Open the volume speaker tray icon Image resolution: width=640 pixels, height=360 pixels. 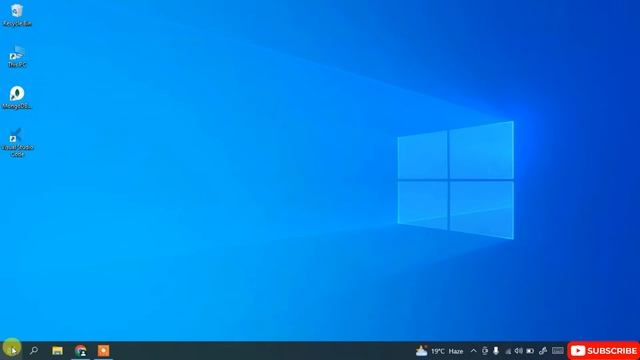pos(518,351)
